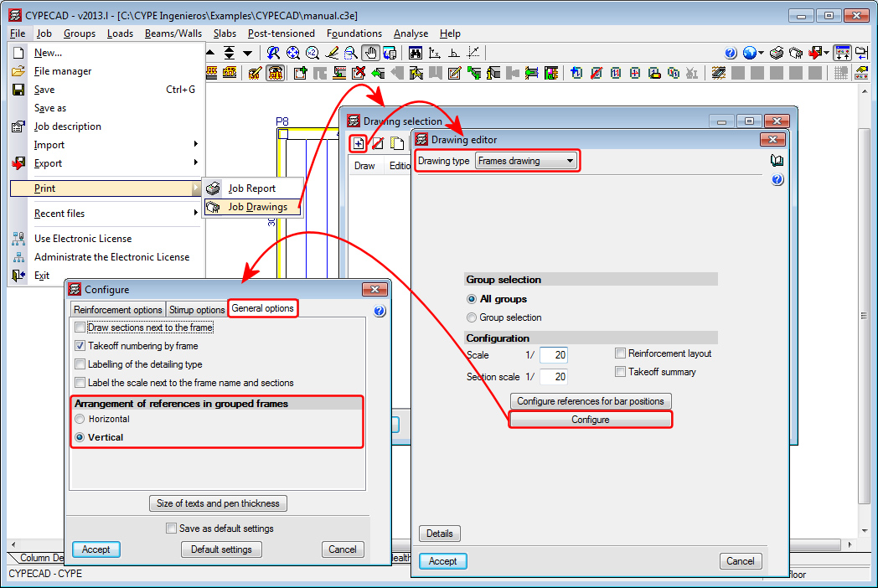Open the Drawing type dropdown
This screenshot has height=588, width=878.
tap(526, 161)
